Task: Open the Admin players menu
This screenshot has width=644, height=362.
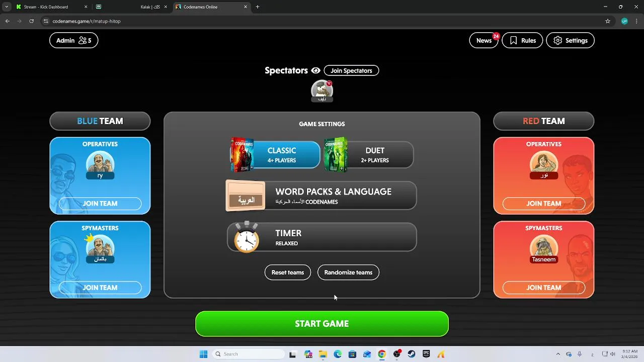Action: (73, 40)
